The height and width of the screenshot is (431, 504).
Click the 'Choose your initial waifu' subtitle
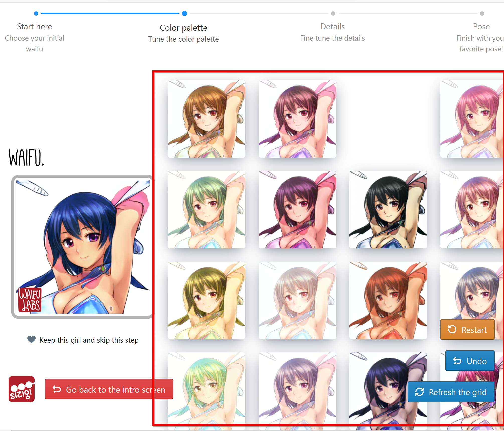click(35, 43)
